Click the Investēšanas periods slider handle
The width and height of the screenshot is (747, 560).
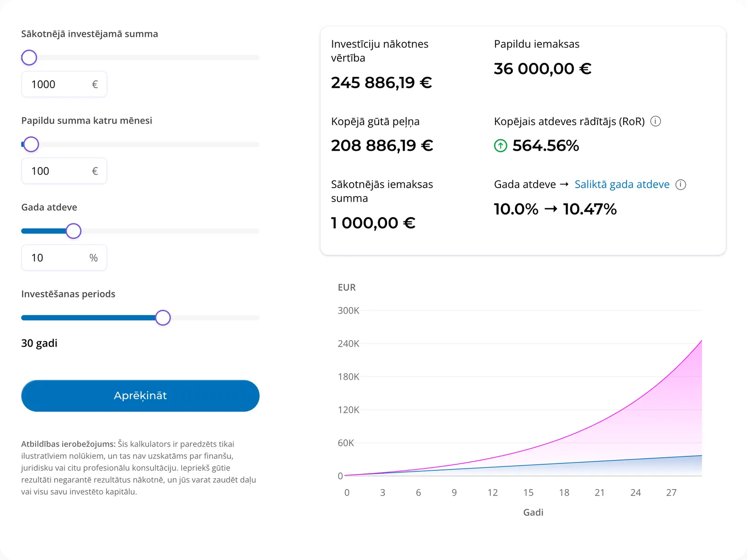[163, 318]
